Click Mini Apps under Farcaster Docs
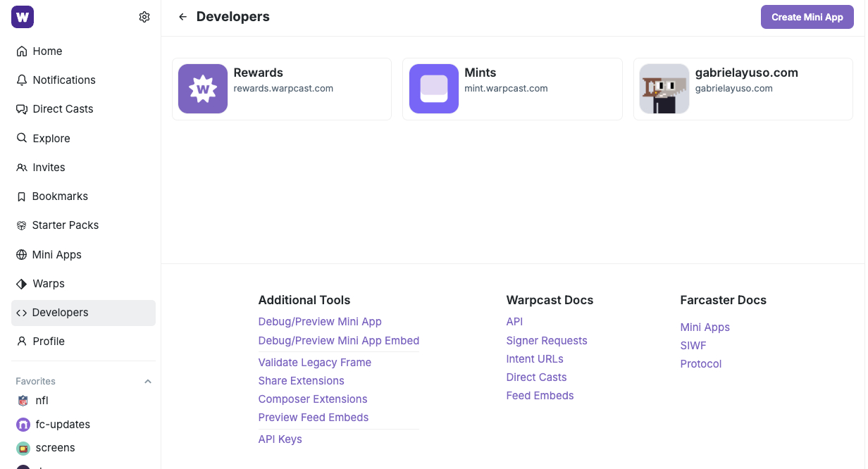The image size is (868, 469). pyautogui.click(x=705, y=327)
